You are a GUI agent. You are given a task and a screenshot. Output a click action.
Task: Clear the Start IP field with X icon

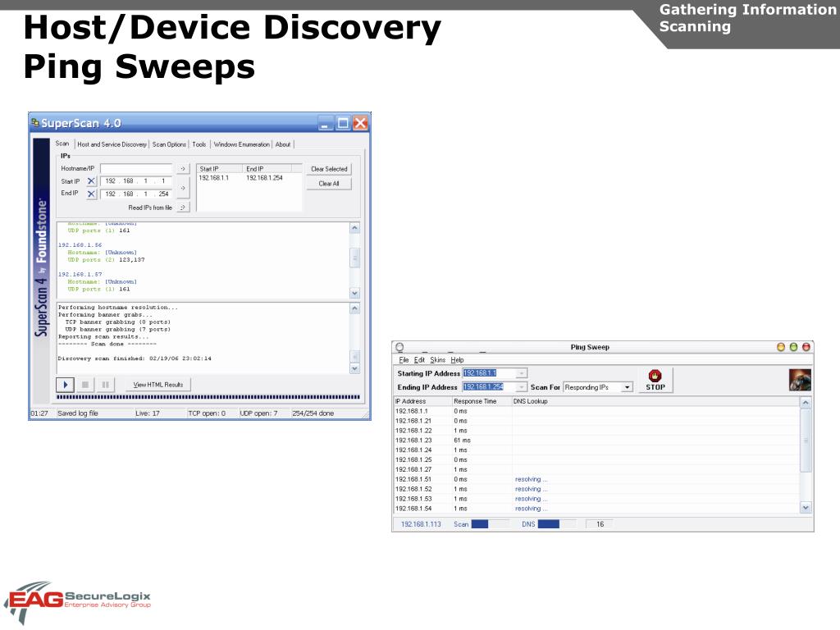[x=91, y=181]
